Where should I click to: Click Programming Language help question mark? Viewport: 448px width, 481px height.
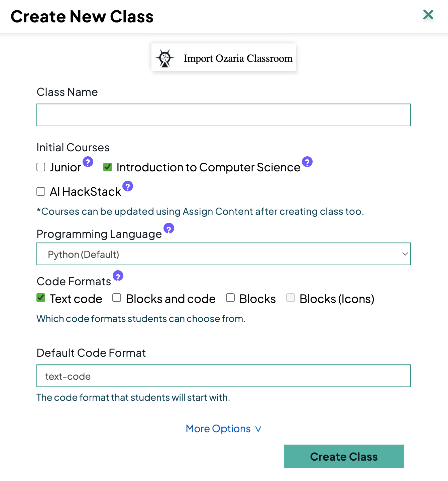tap(169, 228)
